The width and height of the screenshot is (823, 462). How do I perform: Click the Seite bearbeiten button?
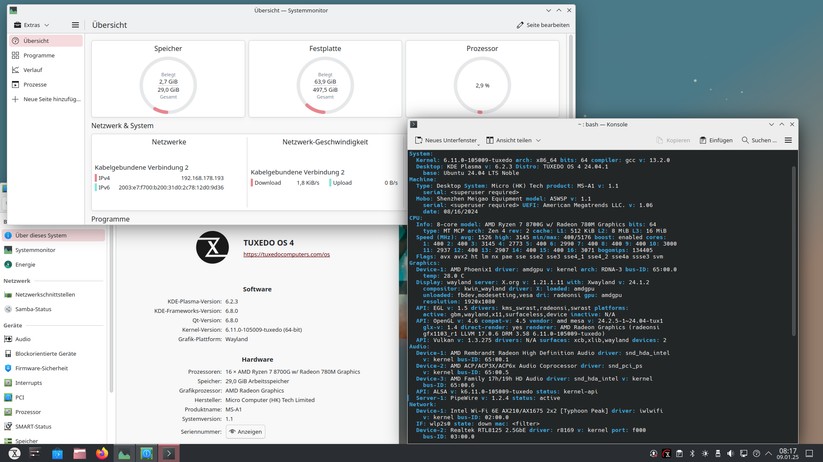(543, 25)
